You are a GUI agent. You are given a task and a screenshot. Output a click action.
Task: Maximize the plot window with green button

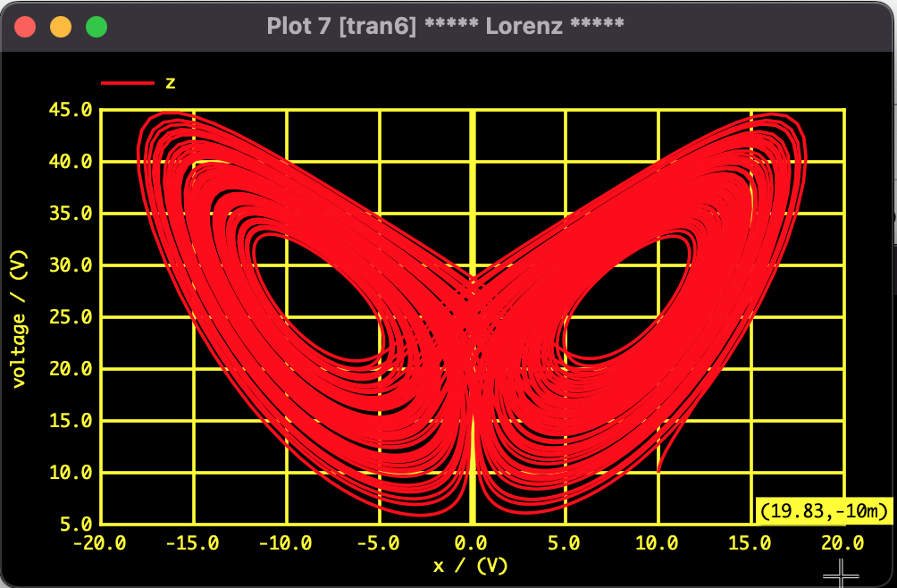click(x=96, y=27)
